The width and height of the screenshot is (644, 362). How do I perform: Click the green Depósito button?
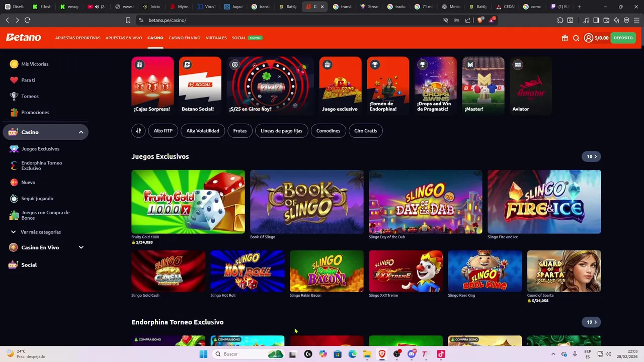click(x=623, y=38)
